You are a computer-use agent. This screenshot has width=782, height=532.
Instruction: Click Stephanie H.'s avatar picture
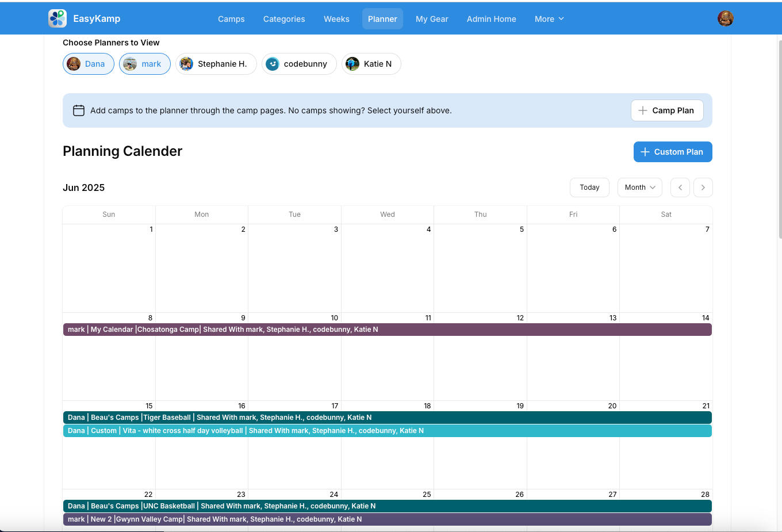click(x=186, y=64)
